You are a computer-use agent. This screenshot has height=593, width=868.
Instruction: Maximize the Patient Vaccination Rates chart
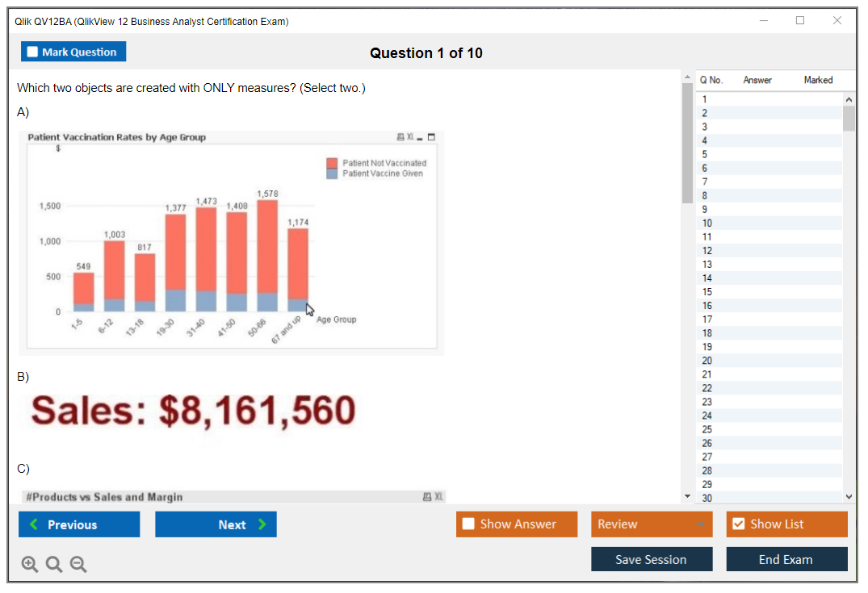[x=431, y=137]
